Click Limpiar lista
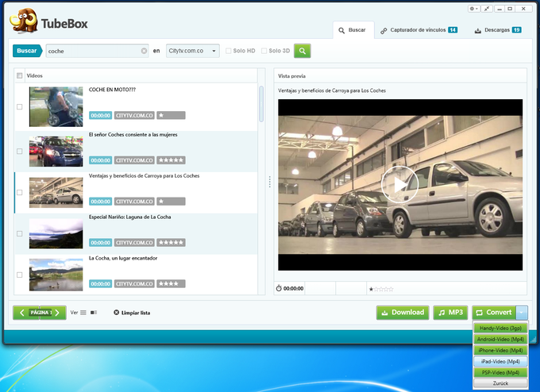540x392 pixels. point(132,313)
